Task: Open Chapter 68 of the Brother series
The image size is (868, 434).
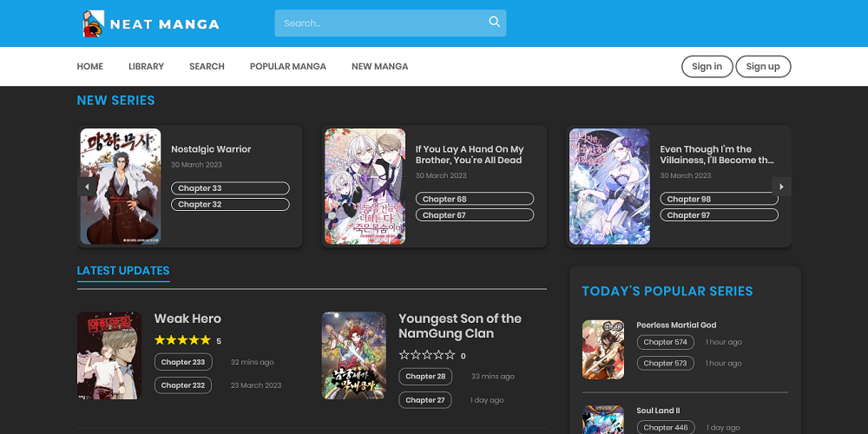Action: pos(475,199)
